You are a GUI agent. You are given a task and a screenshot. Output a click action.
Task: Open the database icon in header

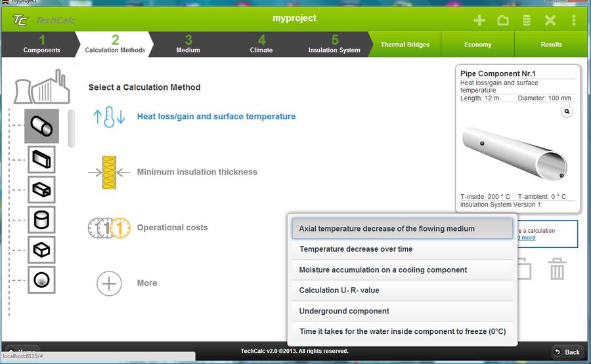tap(527, 20)
